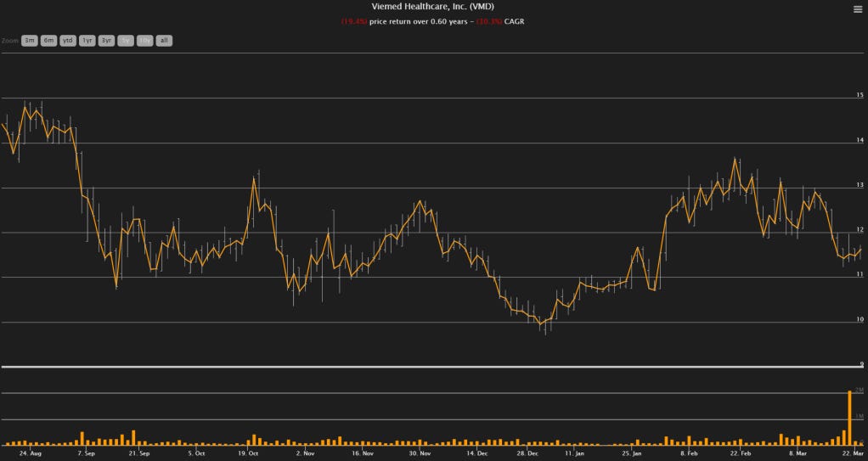Image resolution: width=868 pixels, height=461 pixels.
Task: Click the price axis label 14
Action: pos(860,140)
